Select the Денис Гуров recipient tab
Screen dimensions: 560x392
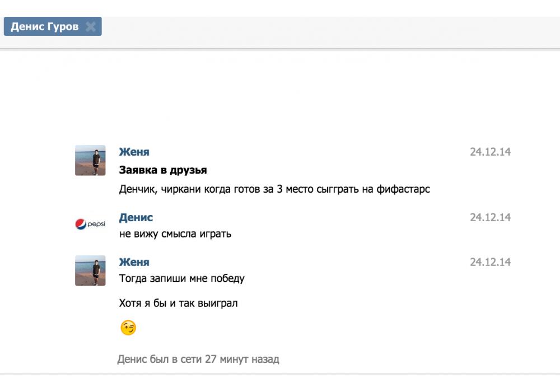point(44,26)
